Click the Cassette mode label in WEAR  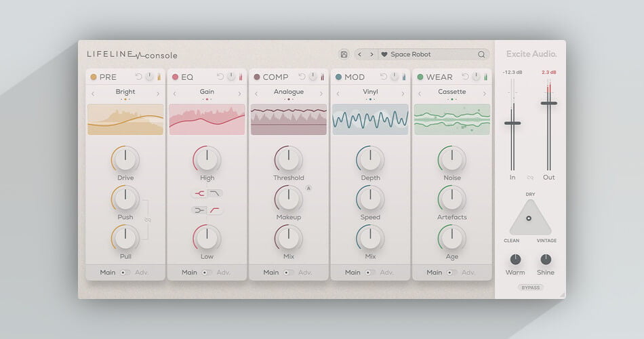451,92
